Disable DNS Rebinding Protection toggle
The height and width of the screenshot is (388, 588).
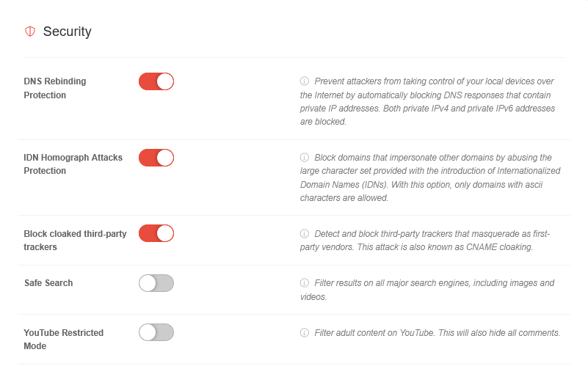pyautogui.click(x=156, y=81)
